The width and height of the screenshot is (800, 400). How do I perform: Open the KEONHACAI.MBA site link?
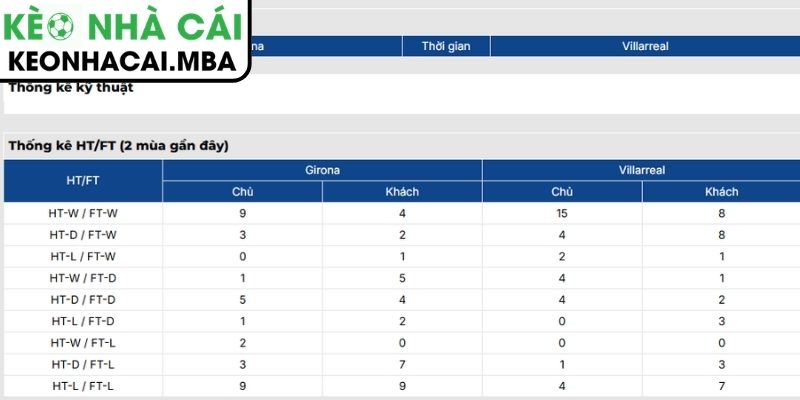click(122, 61)
